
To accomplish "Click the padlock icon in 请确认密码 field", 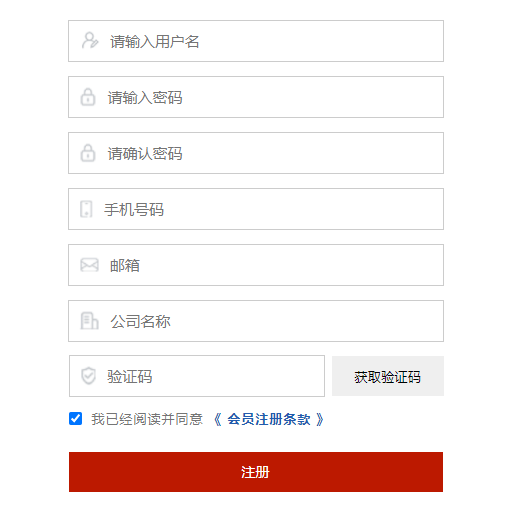I will (x=88, y=153).
